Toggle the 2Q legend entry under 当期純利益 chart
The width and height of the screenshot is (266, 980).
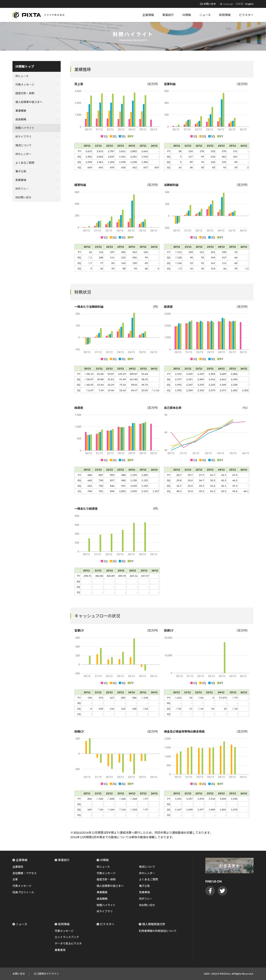(202, 237)
